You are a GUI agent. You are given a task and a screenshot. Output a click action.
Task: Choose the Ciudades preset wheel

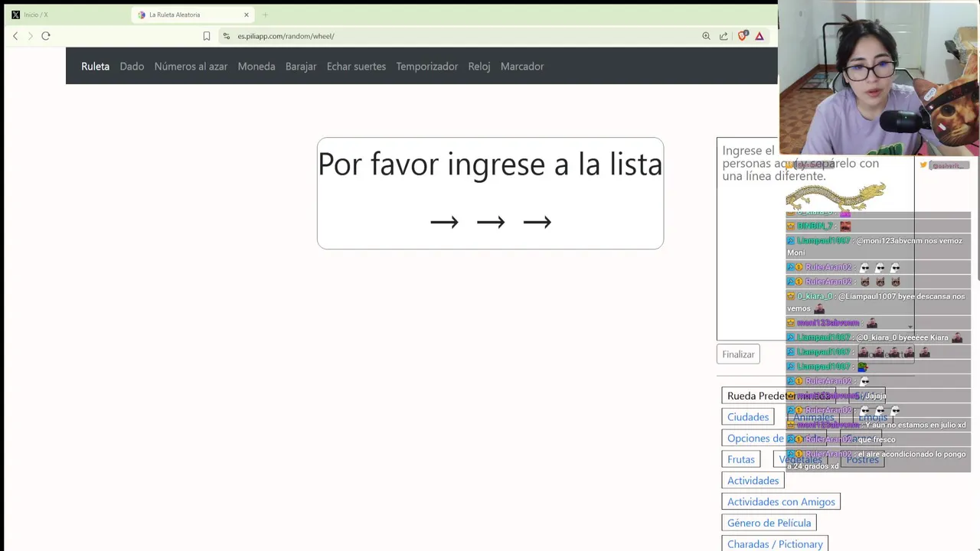(x=748, y=417)
